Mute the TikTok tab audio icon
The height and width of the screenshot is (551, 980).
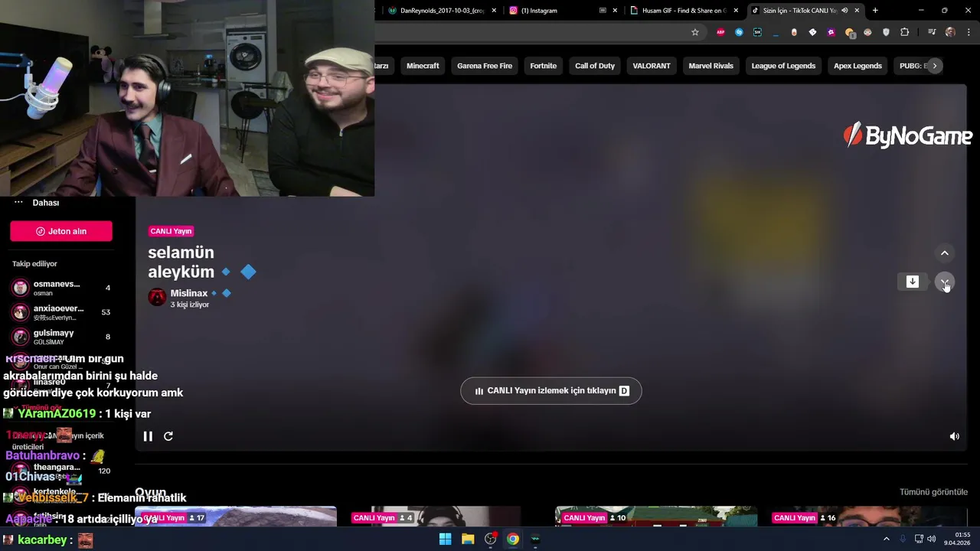click(844, 11)
